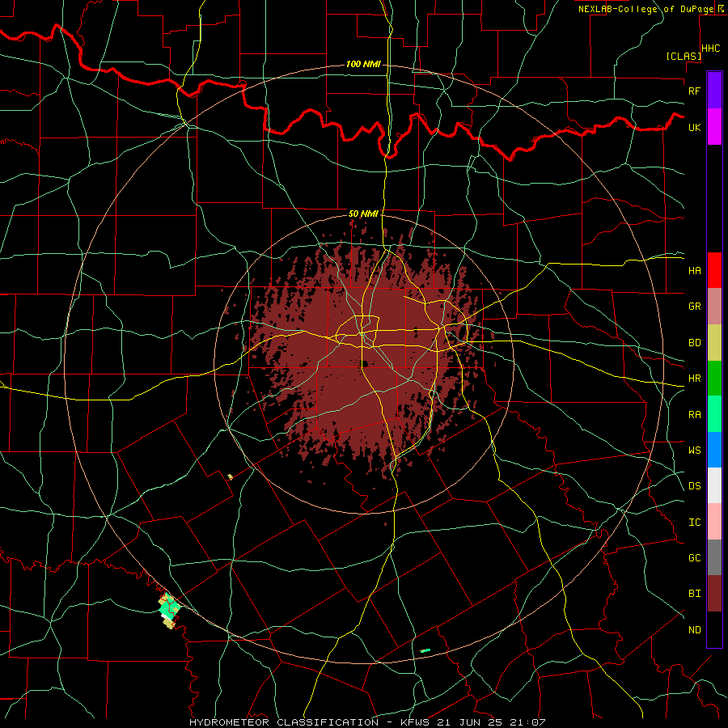Click the "RF" legend label

(x=694, y=91)
